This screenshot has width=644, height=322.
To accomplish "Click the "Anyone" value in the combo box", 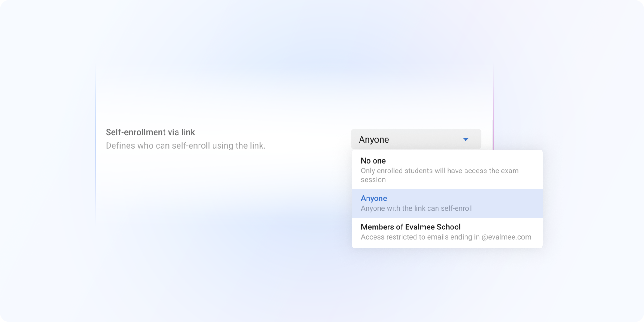I will pyautogui.click(x=374, y=140).
